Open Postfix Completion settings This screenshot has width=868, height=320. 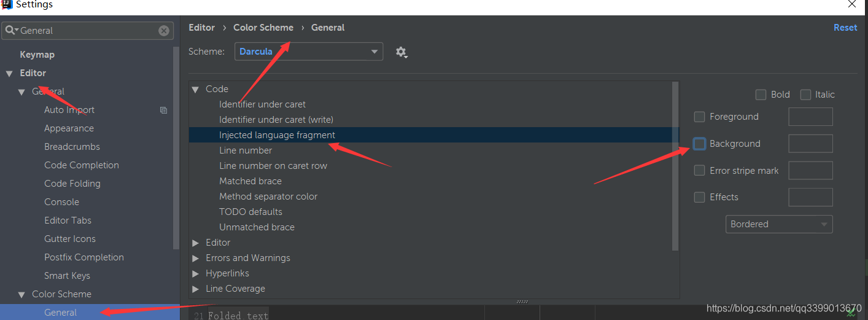tap(84, 257)
